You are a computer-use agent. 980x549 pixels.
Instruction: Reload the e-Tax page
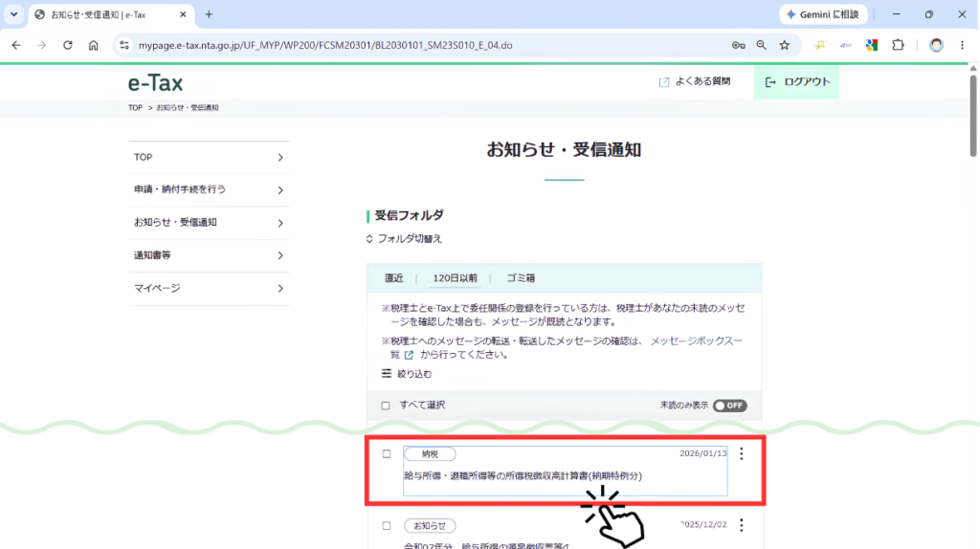click(x=68, y=45)
